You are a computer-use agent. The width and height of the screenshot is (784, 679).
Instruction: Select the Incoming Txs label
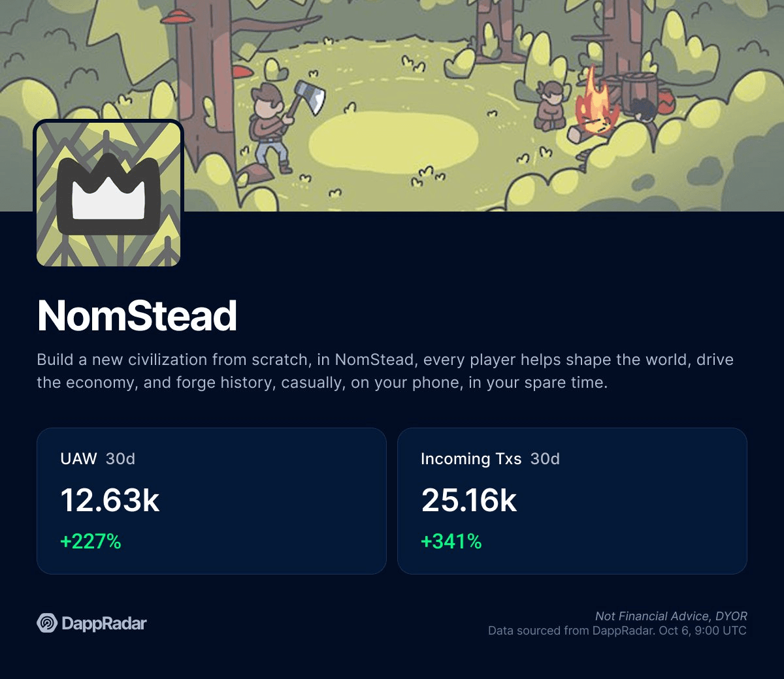tap(470, 459)
